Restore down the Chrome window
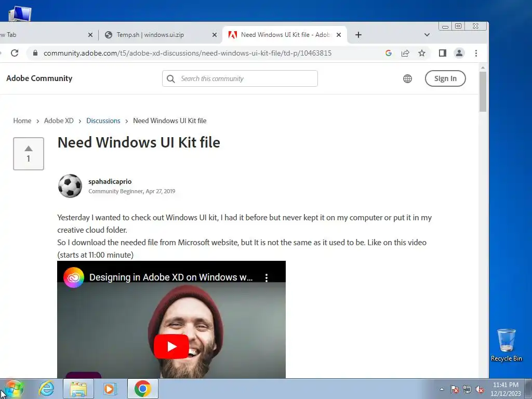532x399 pixels. point(458,26)
